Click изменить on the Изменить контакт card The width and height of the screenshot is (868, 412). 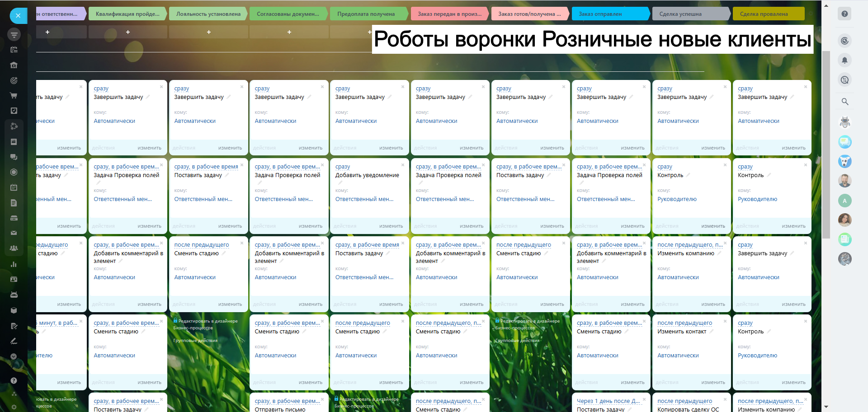713,382
